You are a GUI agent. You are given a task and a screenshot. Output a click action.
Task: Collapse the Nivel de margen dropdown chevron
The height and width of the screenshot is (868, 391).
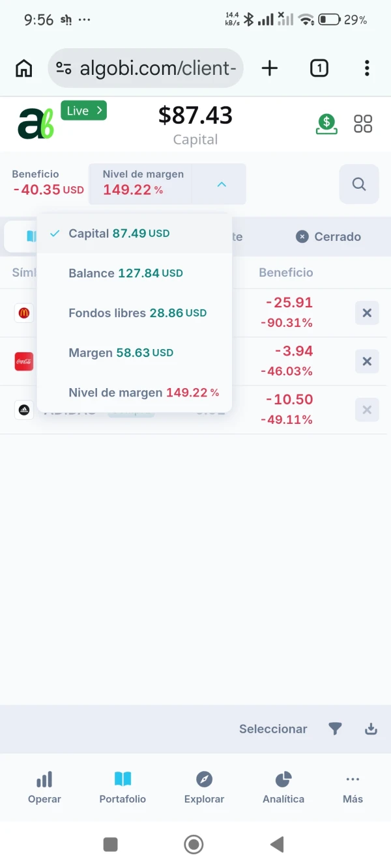(x=222, y=184)
